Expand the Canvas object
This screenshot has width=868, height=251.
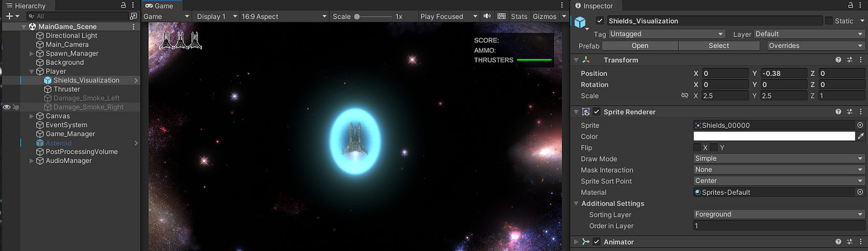tap(32, 116)
